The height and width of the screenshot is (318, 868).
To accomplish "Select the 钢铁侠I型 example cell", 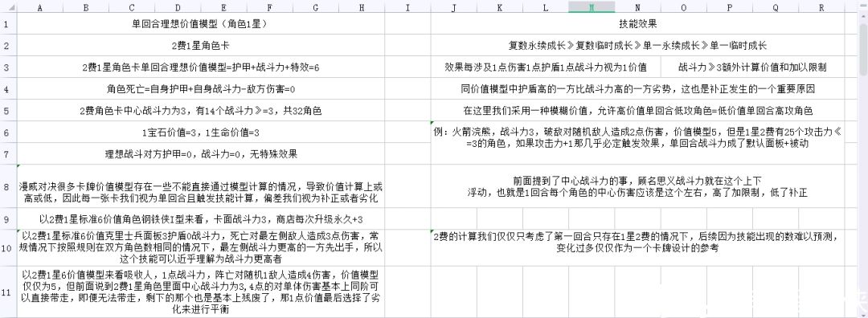I will pos(200,218).
